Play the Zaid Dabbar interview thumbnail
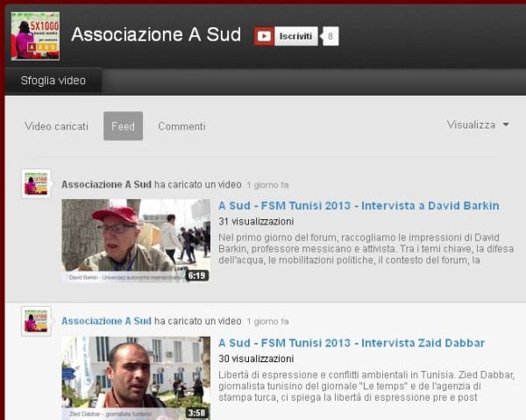This screenshot has width=526, height=420. (x=135, y=375)
